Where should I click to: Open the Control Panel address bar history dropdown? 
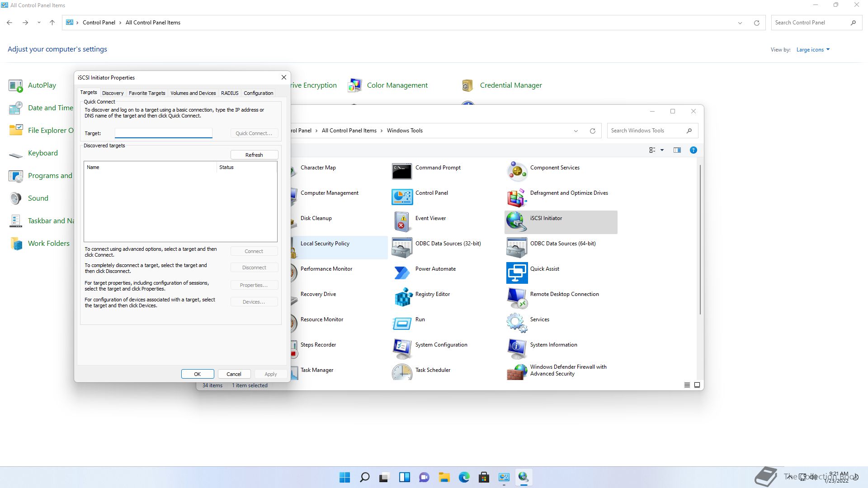(740, 23)
